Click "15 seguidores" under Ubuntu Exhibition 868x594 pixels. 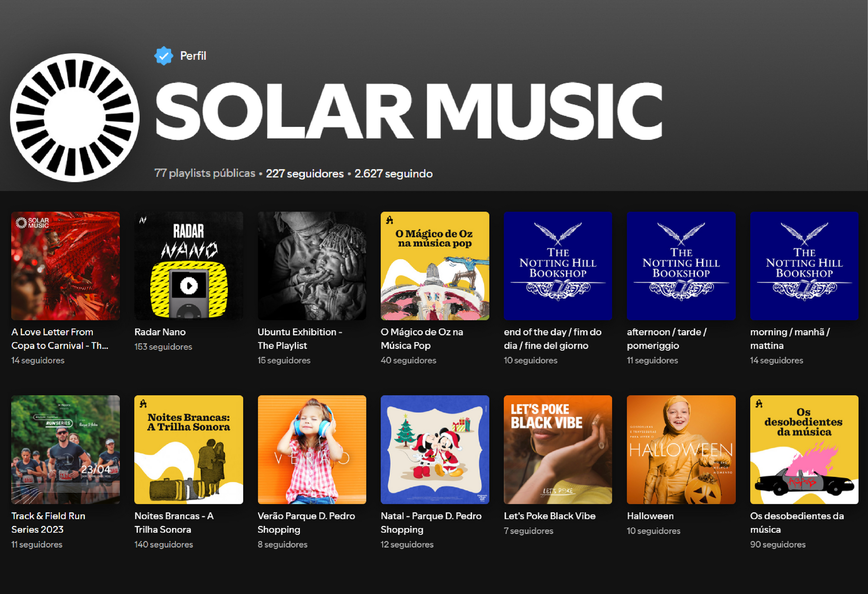284,360
